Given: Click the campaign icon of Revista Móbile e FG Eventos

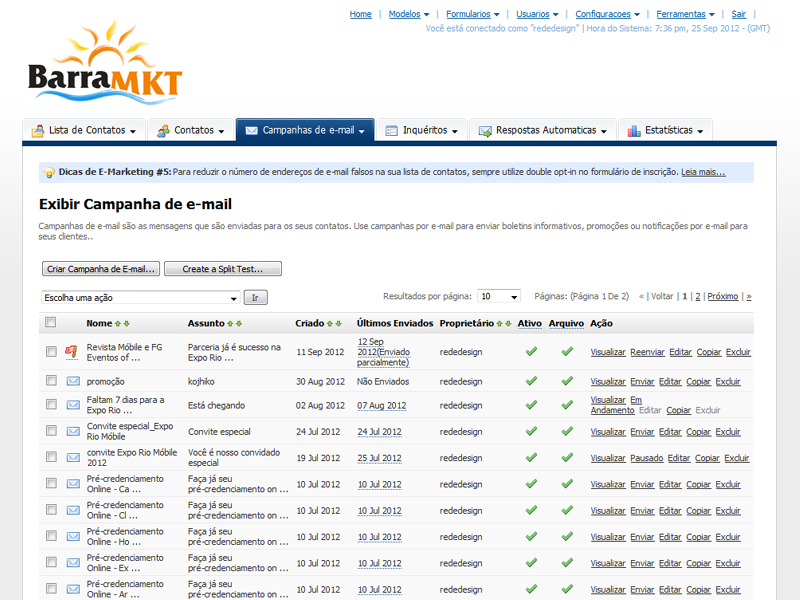Looking at the screenshot, I should pos(71,352).
